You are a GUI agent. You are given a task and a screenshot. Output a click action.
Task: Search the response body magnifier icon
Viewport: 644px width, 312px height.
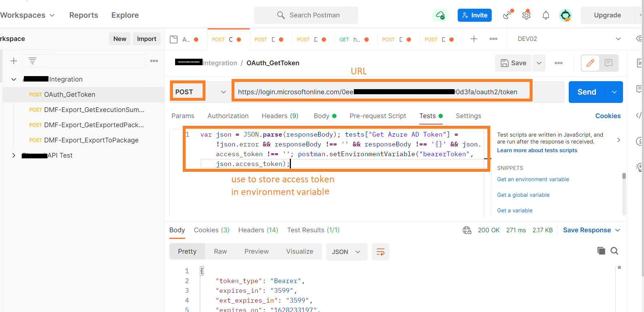coord(614,251)
